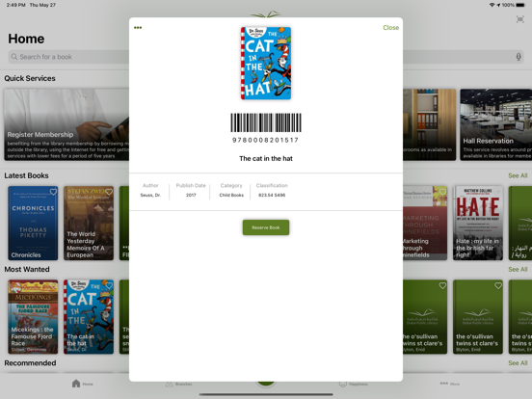The image size is (532, 399).
Task: Expand Most Wanted with See All
Action: (518, 269)
